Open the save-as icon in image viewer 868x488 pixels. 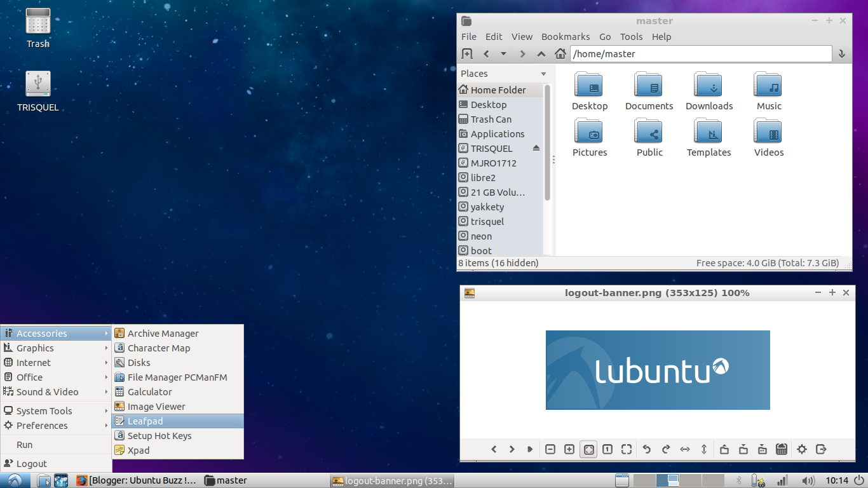pyautogui.click(x=762, y=449)
